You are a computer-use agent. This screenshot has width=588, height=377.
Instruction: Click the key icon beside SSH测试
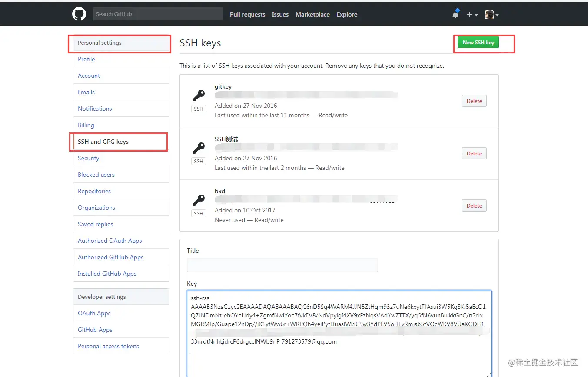coord(199,148)
